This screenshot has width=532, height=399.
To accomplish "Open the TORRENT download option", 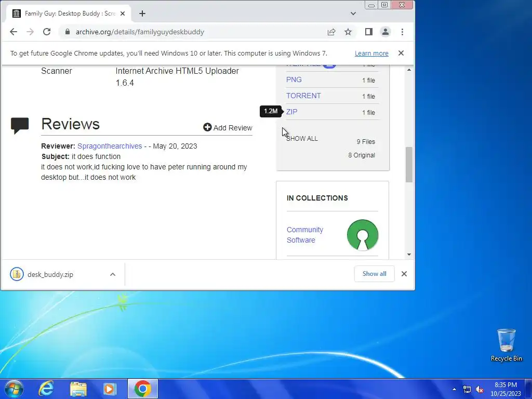I will (x=303, y=96).
